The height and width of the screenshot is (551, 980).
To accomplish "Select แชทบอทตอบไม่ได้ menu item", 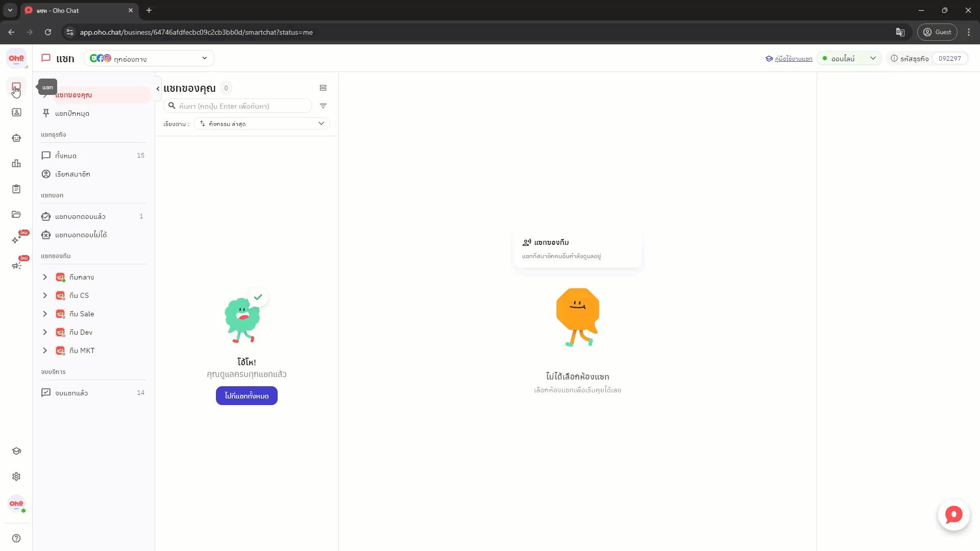I will point(94,235).
